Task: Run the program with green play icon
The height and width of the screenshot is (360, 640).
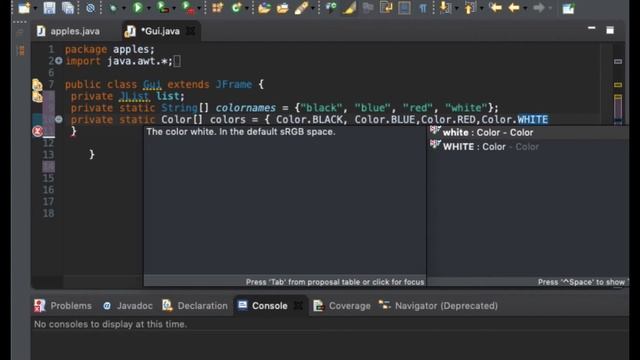Action: coord(138,8)
